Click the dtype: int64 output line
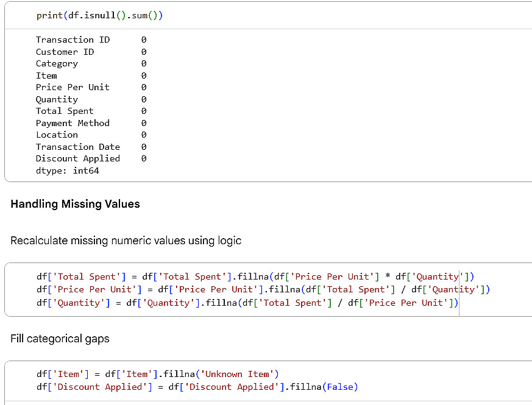This screenshot has height=405, width=532. point(68,171)
